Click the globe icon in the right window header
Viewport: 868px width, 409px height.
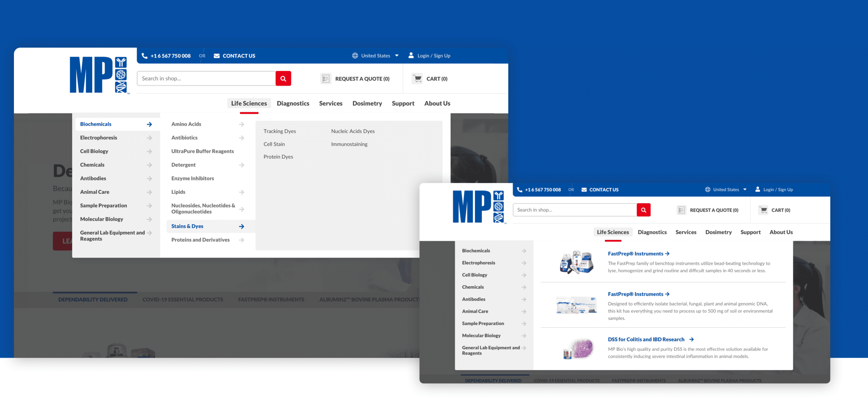click(708, 190)
